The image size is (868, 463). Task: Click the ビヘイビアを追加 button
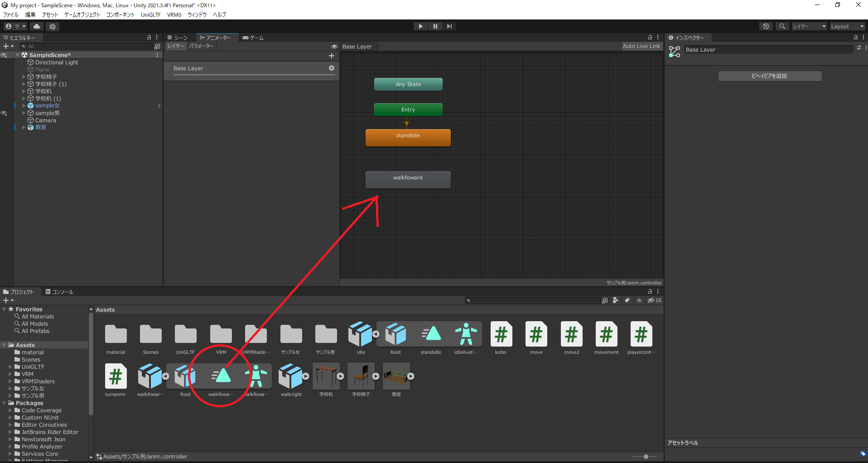[x=769, y=76]
